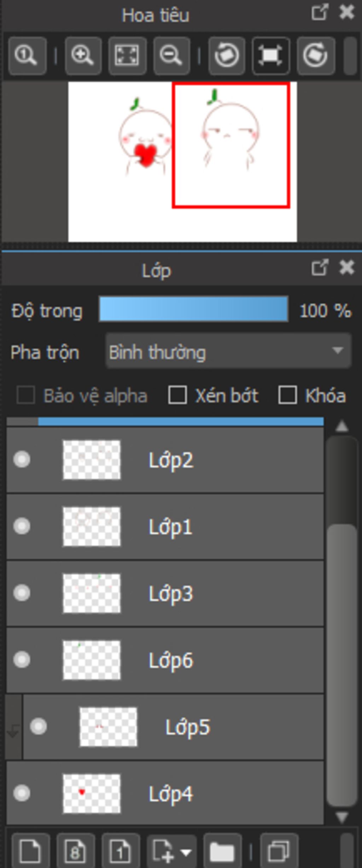The height and width of the screenshot is (868, 362).
Task: Rotate canvas left in navigator
Action: pyautogui.click(x=227, y=56)
